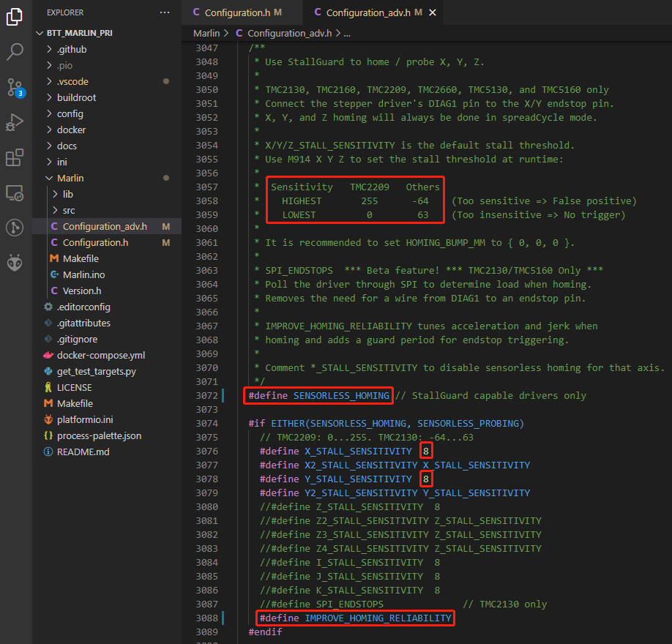The height and width of the screenshot is (644, 672).
Task: Open the Search view icon
Action: [x=15, y=52]
